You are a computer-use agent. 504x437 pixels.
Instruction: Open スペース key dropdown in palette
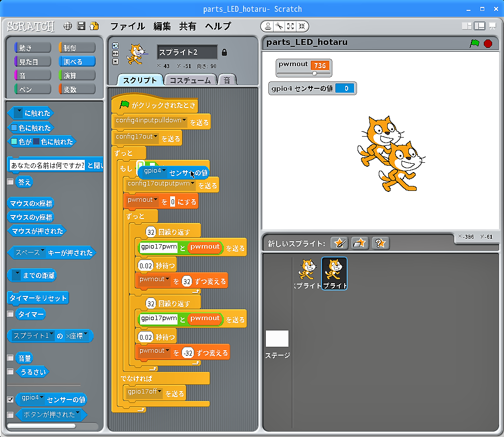[42, 251]
